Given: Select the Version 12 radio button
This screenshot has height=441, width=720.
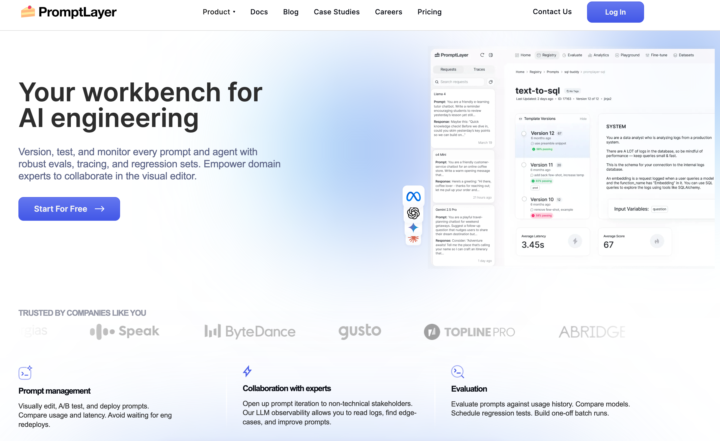Looking at the screenshot, I should pyautogui.click(x=523, y=134).
